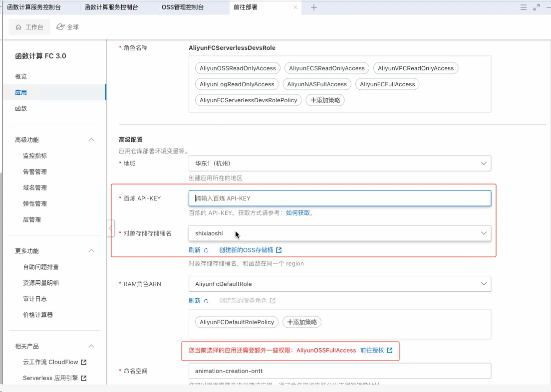Switch to second 函数计算服务控制台 tab
551x392 pixels.
(x=111, y=7)
